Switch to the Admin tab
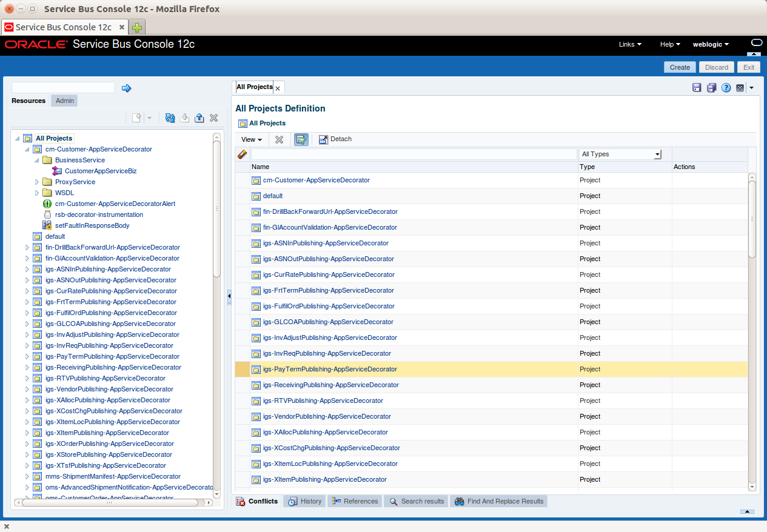This screenshot has height=532, width=767. pyautogui.click(x=65, y=101)
